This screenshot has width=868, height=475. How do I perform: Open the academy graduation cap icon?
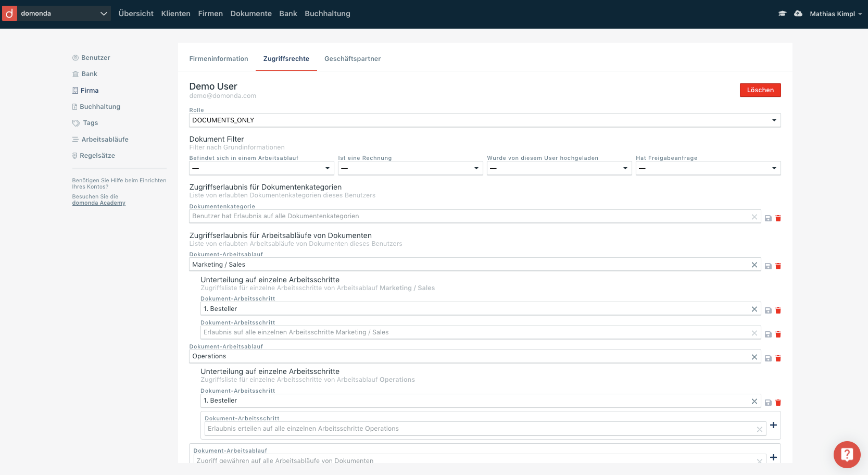[x=782, y=14]
